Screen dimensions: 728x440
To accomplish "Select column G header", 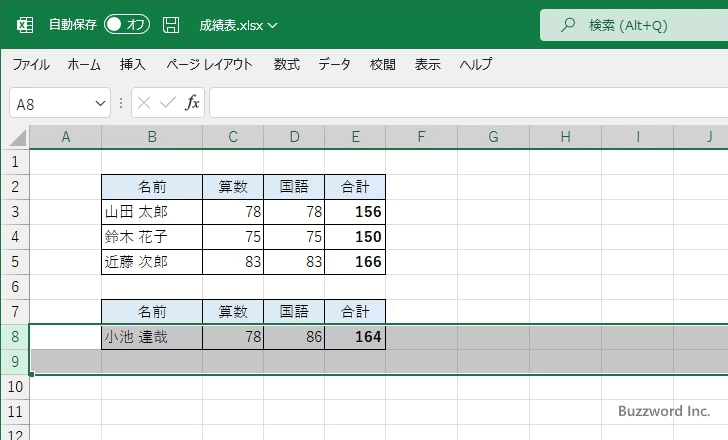I will pyautogui.click(x=493, y=137).
